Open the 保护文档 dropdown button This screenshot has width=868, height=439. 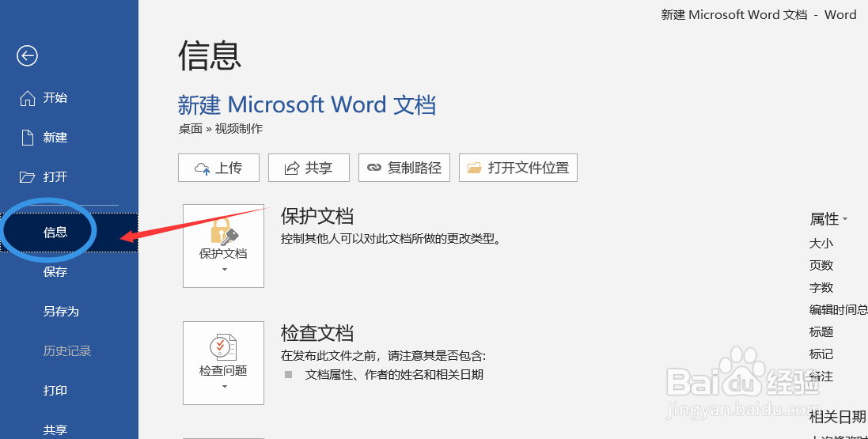tap(224, 246)
